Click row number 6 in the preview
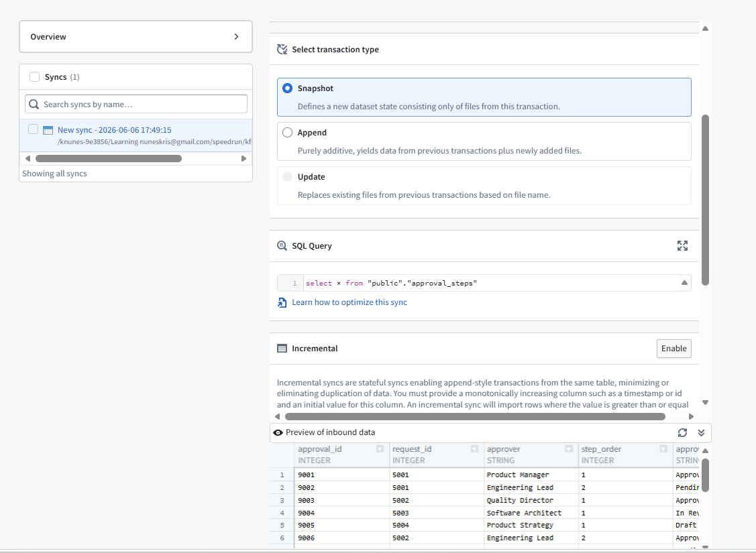Image resolution: width=756 pixels, height=553 pixels. click(282, 538)
